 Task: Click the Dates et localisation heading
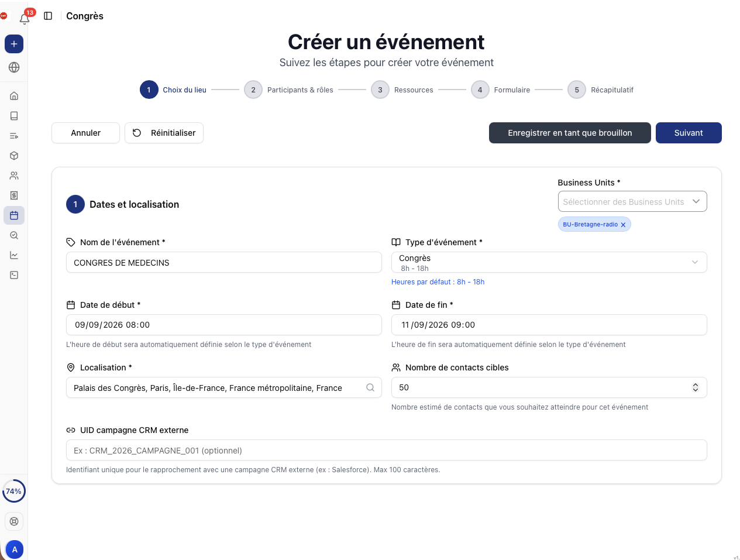[x=134, y=204]
